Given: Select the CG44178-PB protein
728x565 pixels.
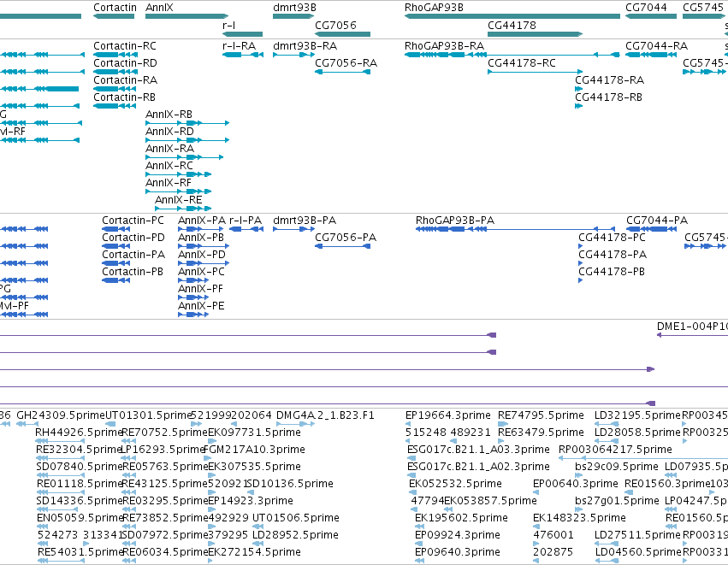Looking at the screenshot, I should (580, 280).
